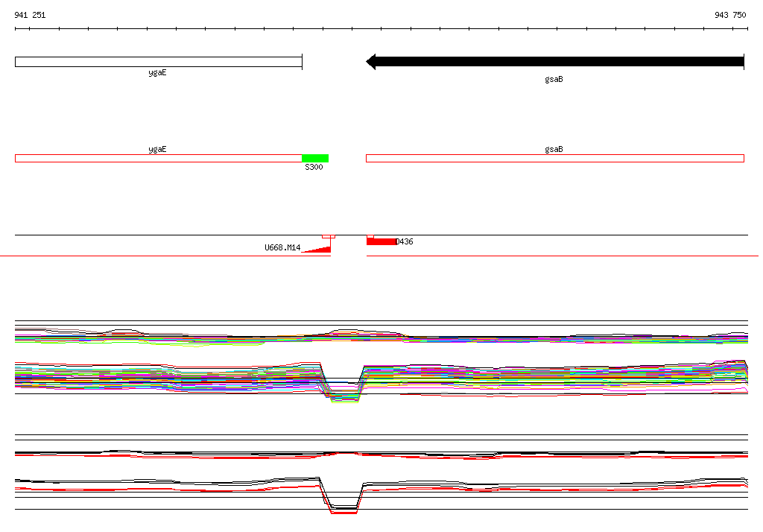Click the arrowhead of the gsaB gene arrow

371,62
